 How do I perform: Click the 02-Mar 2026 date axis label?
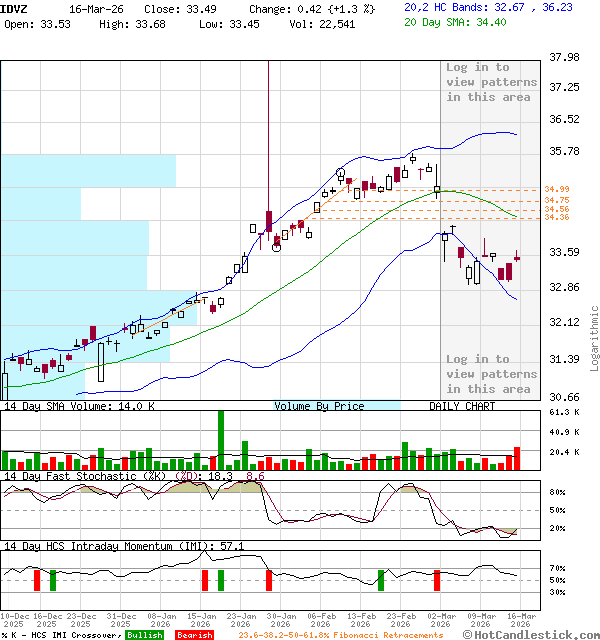(x=437, y=620)
